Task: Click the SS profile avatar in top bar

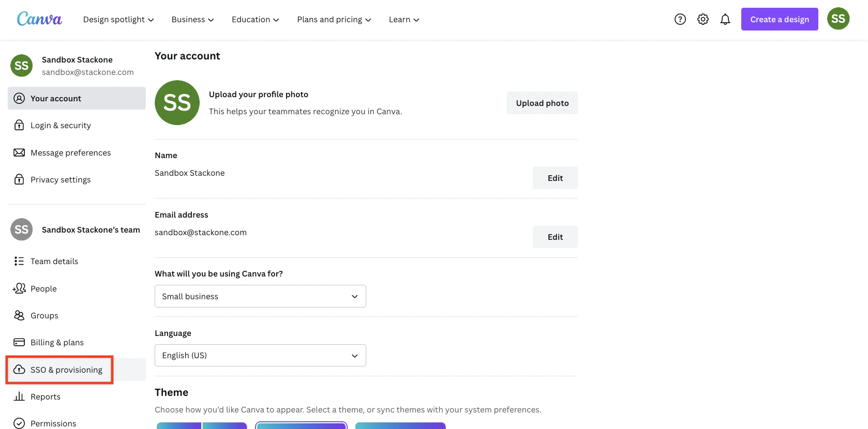Action: click(x=838, y=19)
